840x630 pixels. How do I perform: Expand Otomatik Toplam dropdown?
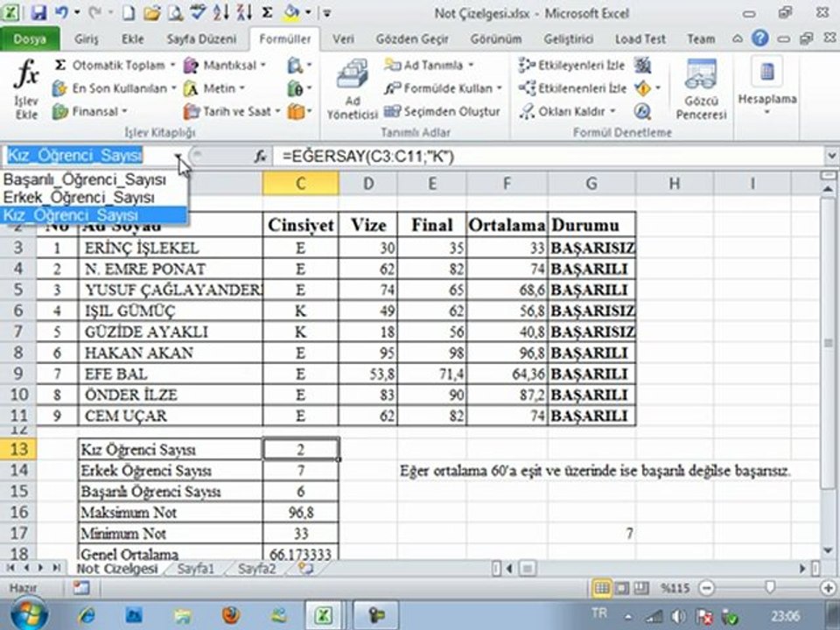172,66
